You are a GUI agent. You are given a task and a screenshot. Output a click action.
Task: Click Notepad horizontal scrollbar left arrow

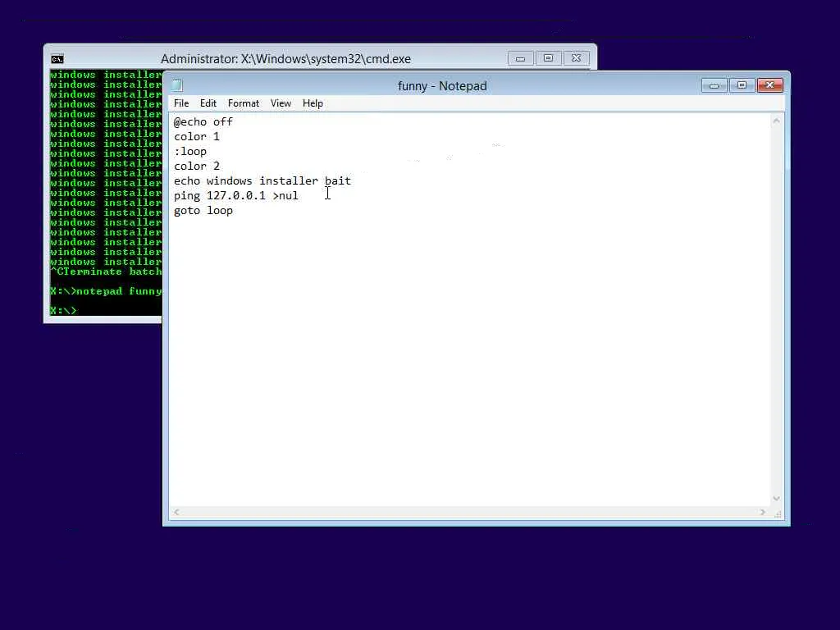tap(176, 512)
